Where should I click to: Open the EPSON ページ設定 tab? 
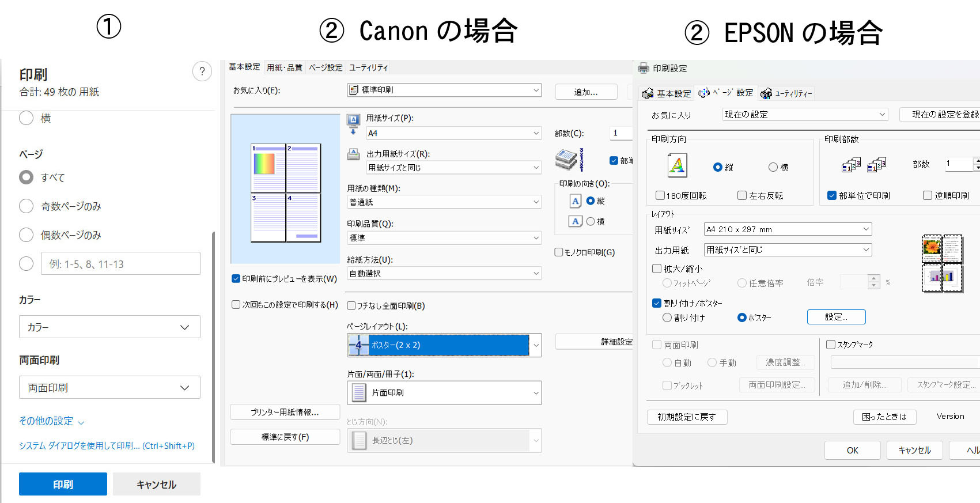(x=726, y=93)
